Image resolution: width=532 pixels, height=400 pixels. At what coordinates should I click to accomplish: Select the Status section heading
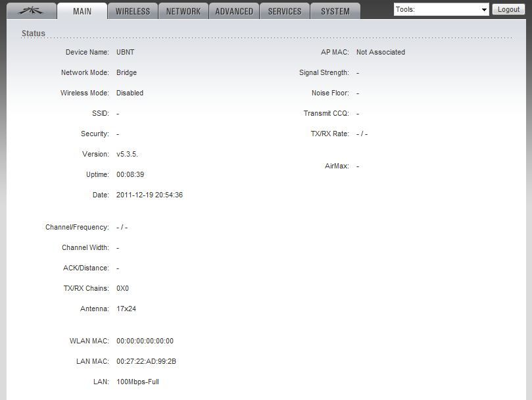[x=34, y=34]
